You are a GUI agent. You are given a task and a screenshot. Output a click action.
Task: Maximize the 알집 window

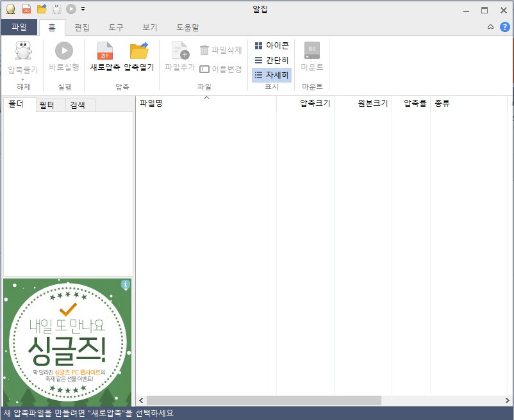[x=485, y=10]
